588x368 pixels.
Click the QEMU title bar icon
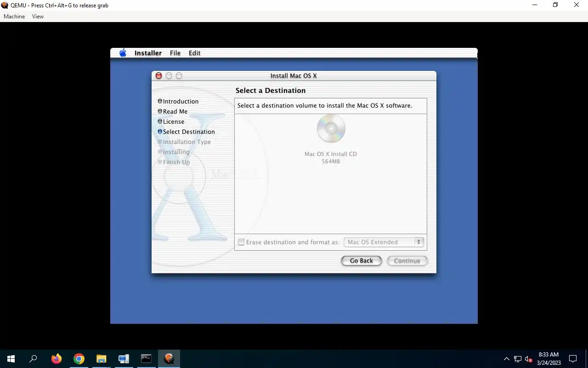click(5, 6)
